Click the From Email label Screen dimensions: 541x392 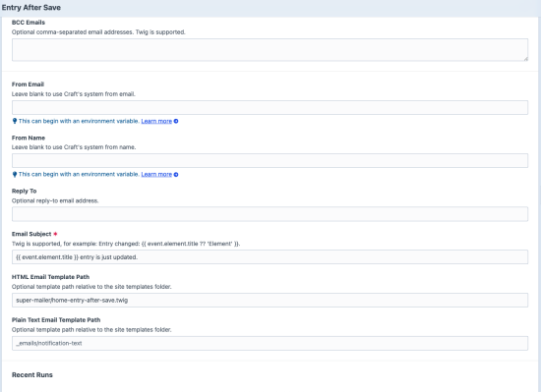28,84
